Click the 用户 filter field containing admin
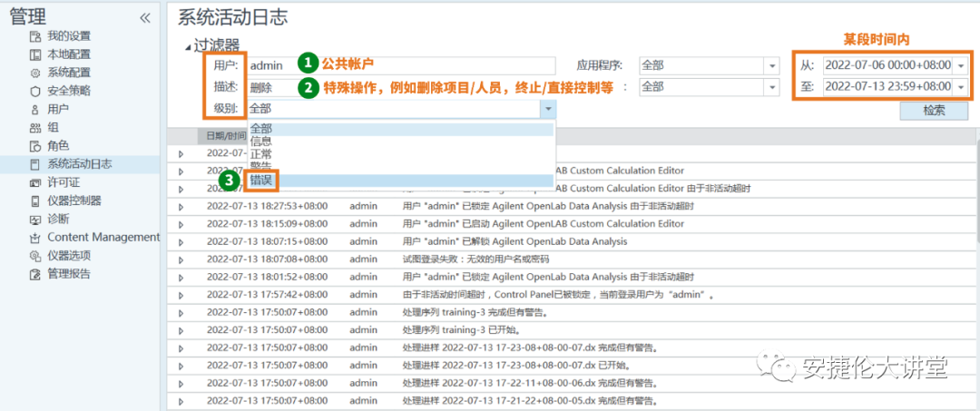This screenshot has width=980, height=411. coord(399,65)
